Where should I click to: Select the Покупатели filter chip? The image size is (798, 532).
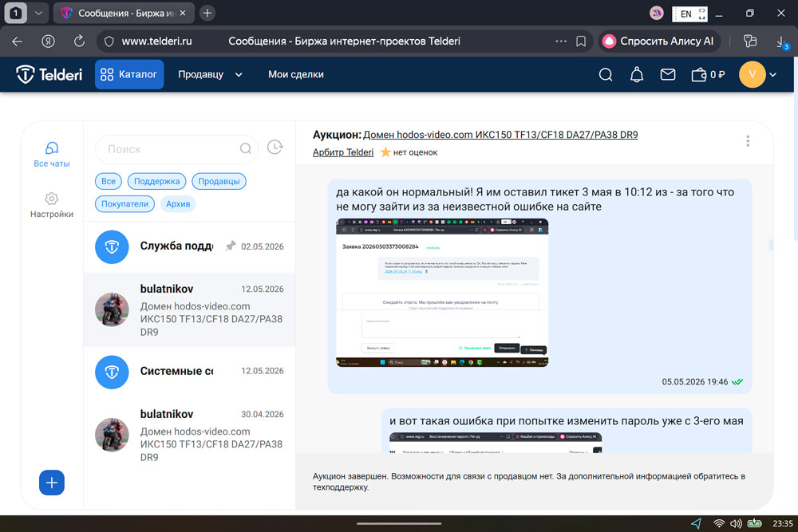pos(124,204)
